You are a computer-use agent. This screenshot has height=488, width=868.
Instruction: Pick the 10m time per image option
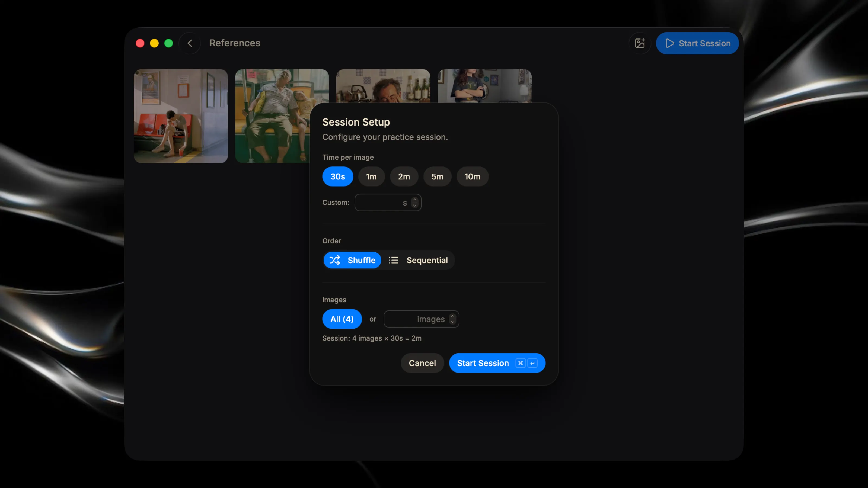point(473,176)
